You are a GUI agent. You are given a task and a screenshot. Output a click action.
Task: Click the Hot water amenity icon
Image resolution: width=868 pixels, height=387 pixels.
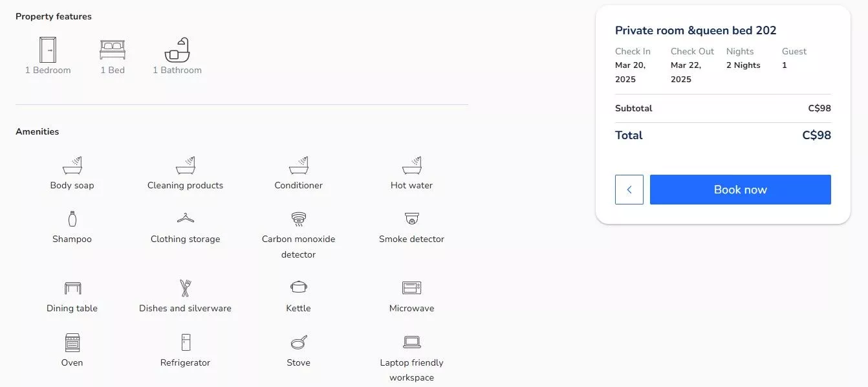[x=412, y=166]
